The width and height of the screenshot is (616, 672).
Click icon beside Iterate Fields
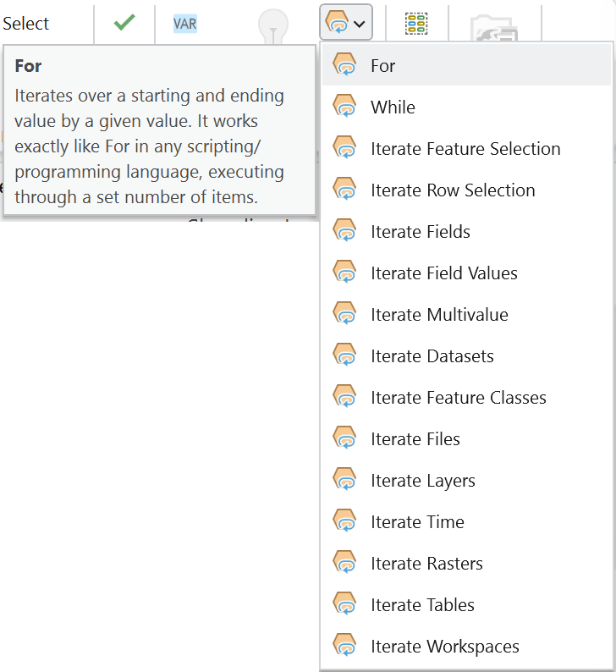coord(345,230)
